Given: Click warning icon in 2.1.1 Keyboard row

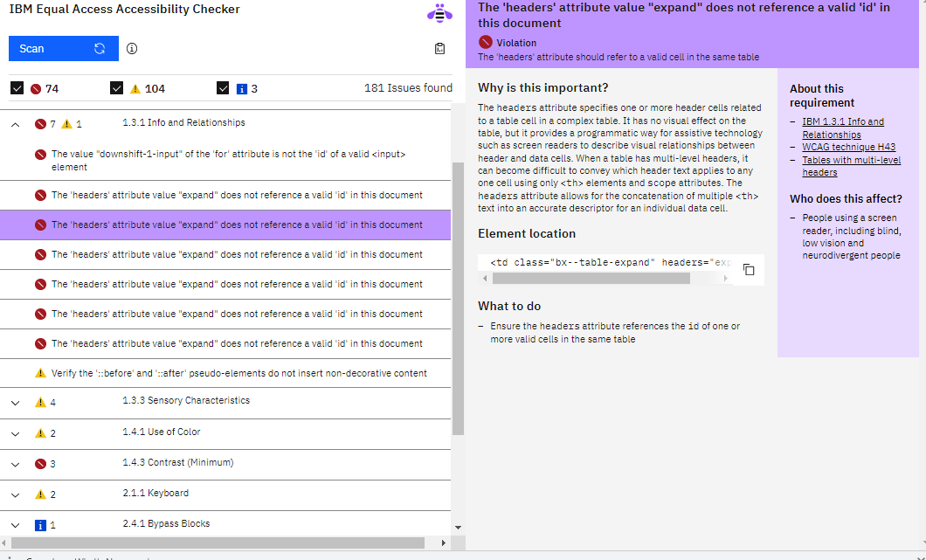Looking at the screenshot, I should coord(40,494).
